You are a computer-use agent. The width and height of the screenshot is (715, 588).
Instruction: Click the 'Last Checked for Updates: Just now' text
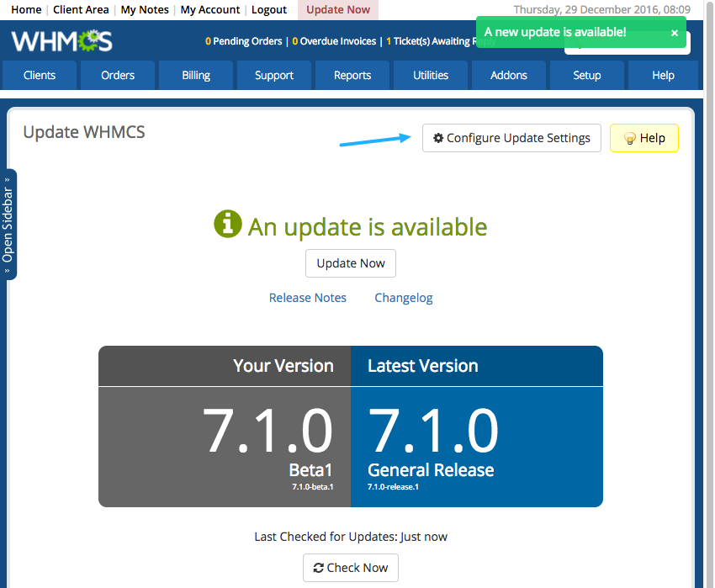351,537
